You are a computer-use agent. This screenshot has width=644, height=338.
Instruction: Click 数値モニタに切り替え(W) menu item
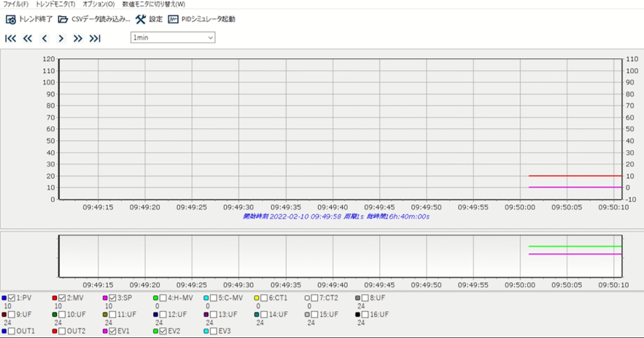(154, 4)
